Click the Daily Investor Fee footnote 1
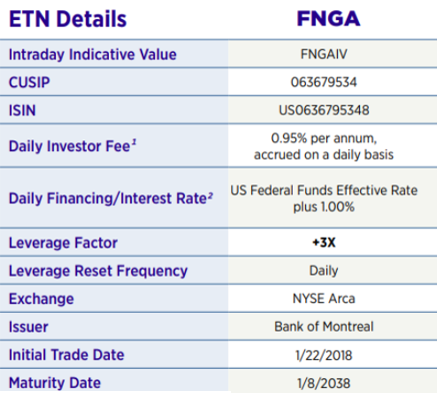 [x=134, y=143]
